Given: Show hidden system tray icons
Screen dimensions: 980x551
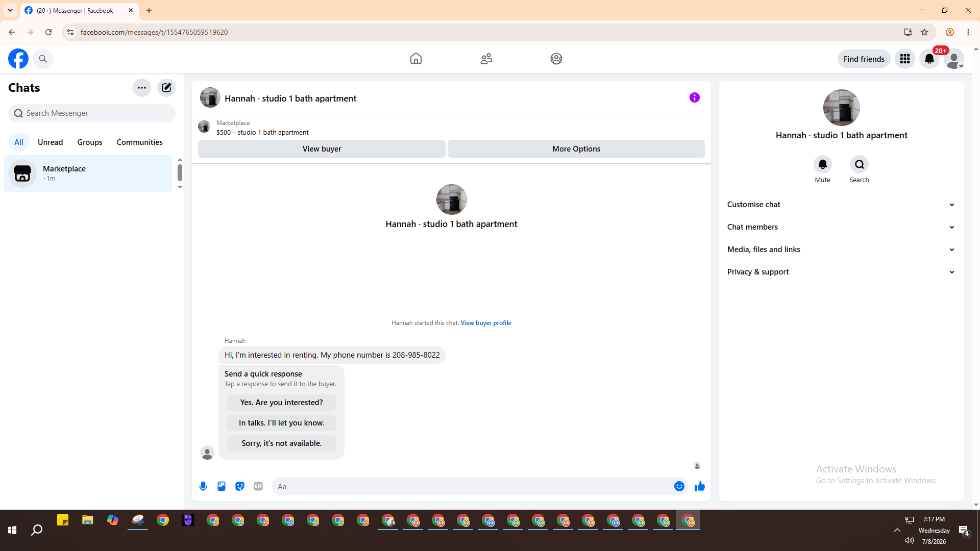Looking at the screenshot, I should click(x=897, y=530).
